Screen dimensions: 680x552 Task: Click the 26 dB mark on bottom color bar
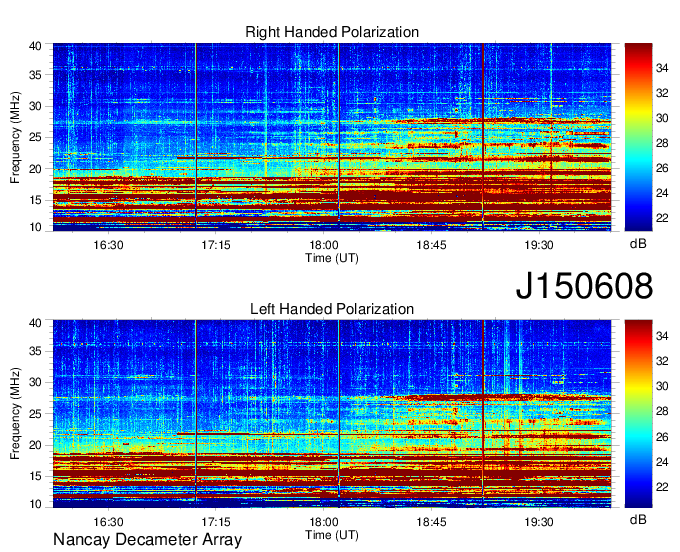[x=662, y=437]
